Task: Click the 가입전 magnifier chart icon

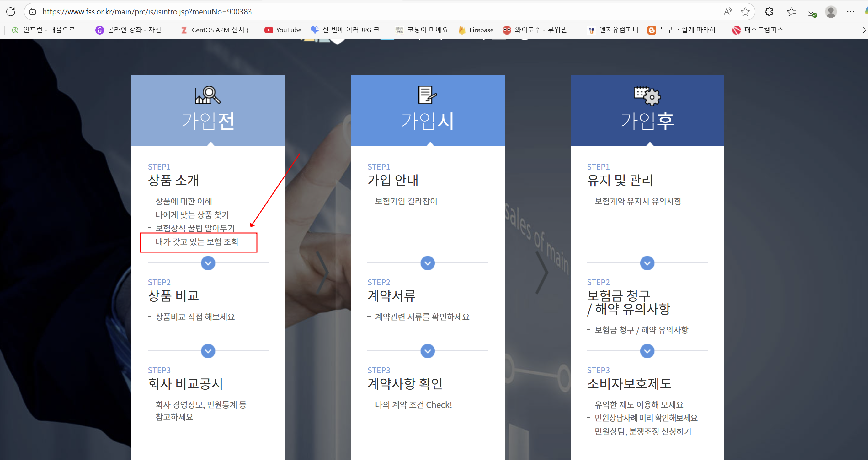Action: coord(208,95)
